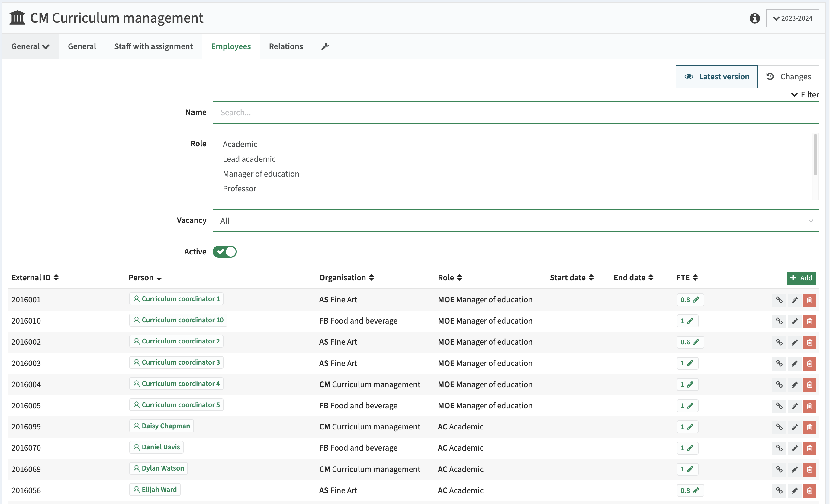Screen dimensions: 830x504
Task: Delete Curriculum coordinator 2 row
Action: pyautogui.click(x=809, y=343)
